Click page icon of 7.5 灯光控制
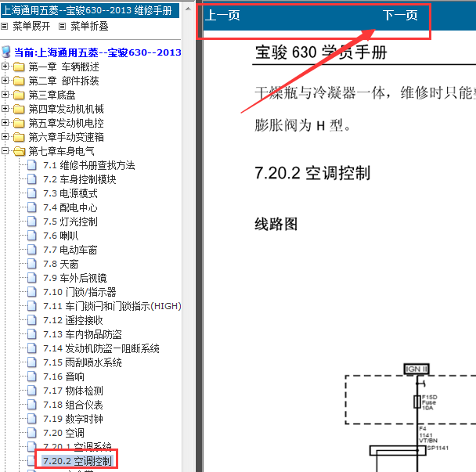 pyautogui.click(x=32, y=222)
